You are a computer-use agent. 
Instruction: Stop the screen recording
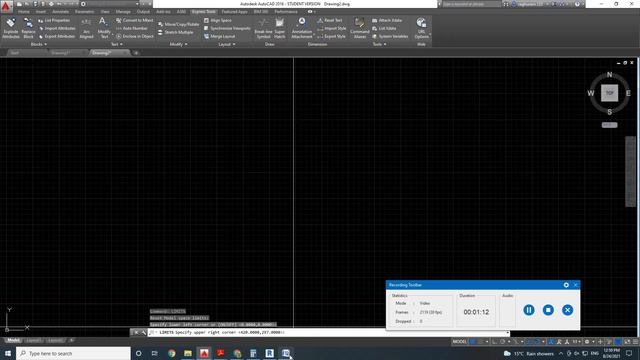pyautogui.click(x=548, y=310)
